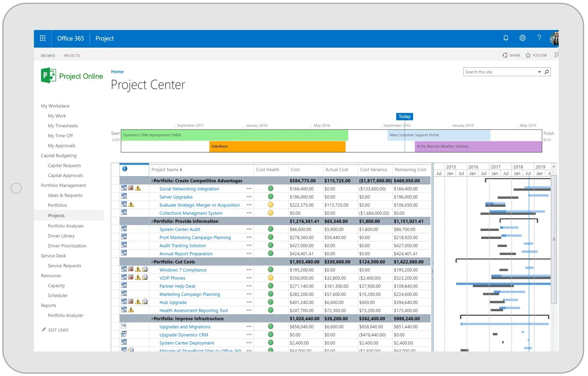The image size is (588, 376).
Task: Click Upgrades and Migrations project icon
Action: tap(124, 326)
